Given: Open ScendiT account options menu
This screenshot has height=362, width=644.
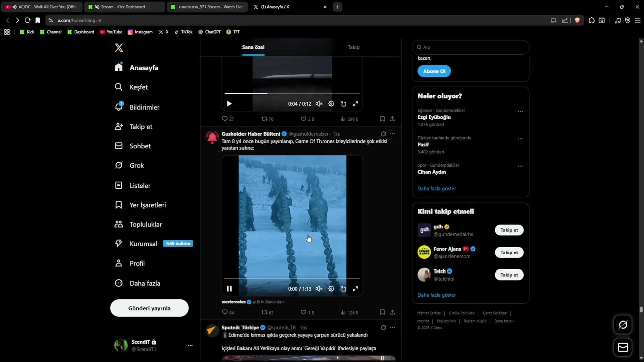Looking at the screenshot, I should [x=190, y=345].
